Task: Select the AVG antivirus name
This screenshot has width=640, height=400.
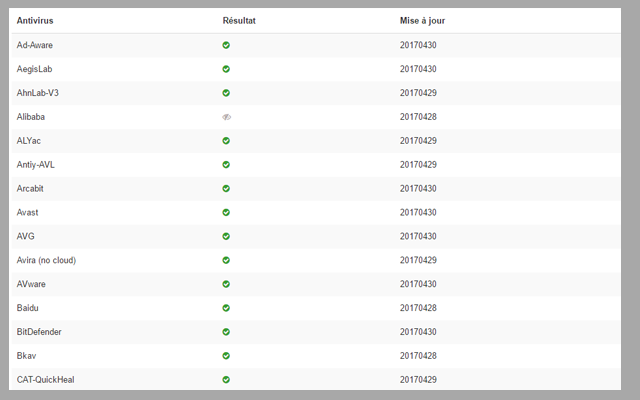Action: click(25, 236)
